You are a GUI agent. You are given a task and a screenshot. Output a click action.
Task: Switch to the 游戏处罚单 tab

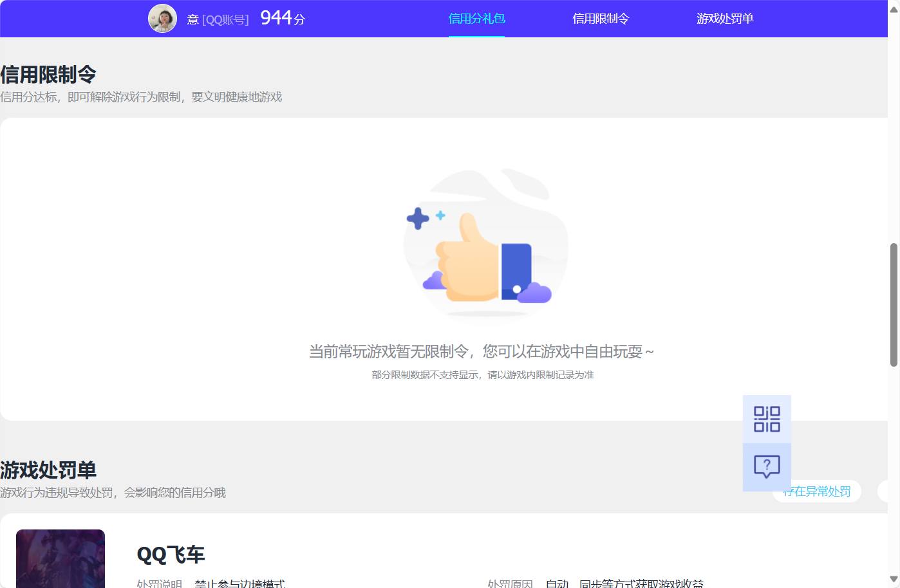tap(724, 19)
